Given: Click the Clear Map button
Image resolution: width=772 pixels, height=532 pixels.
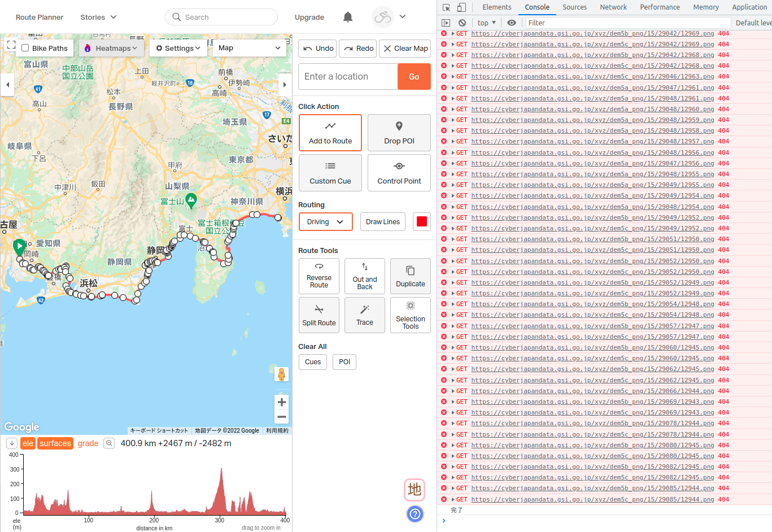Looking at the screenshot, I should coord(405,49).
